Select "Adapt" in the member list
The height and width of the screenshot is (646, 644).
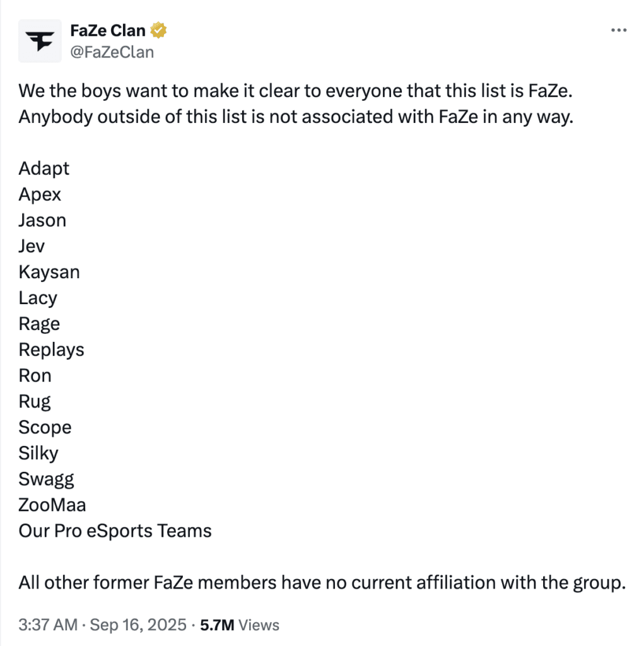click(44, 168)
